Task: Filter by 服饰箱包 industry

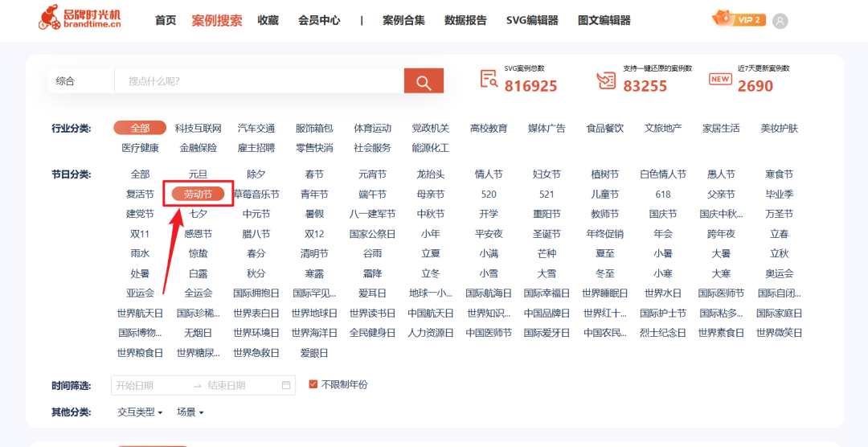Action: point(314,129)
